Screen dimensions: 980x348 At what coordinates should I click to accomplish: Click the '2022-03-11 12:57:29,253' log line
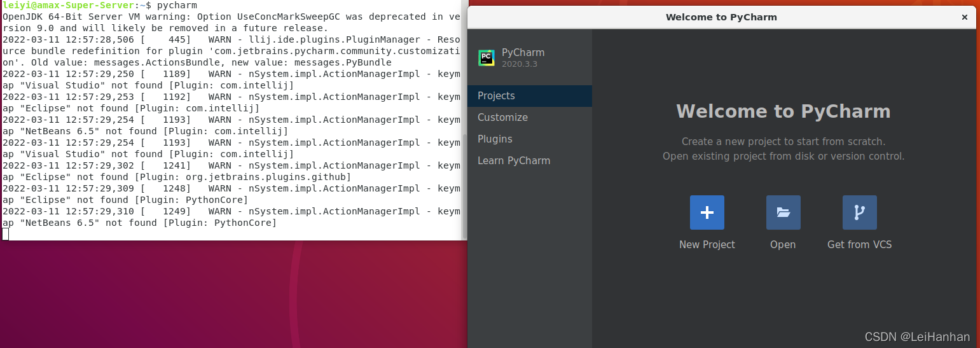pos(231,97)
